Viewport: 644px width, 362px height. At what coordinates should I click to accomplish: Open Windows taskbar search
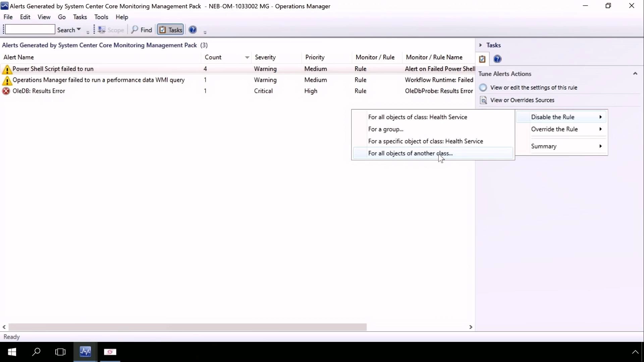36,352
